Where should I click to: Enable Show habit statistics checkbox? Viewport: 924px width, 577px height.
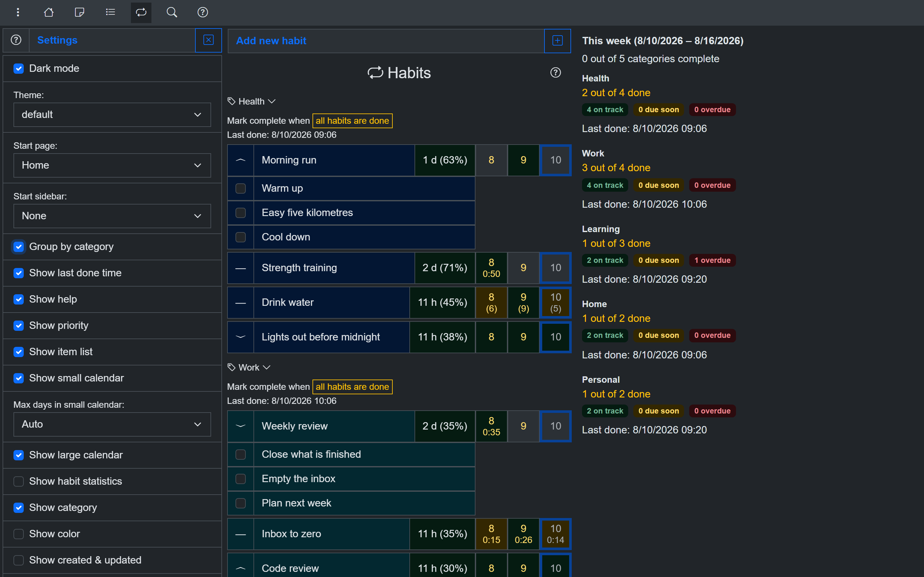pyautogui.click(x=19, y=481)
